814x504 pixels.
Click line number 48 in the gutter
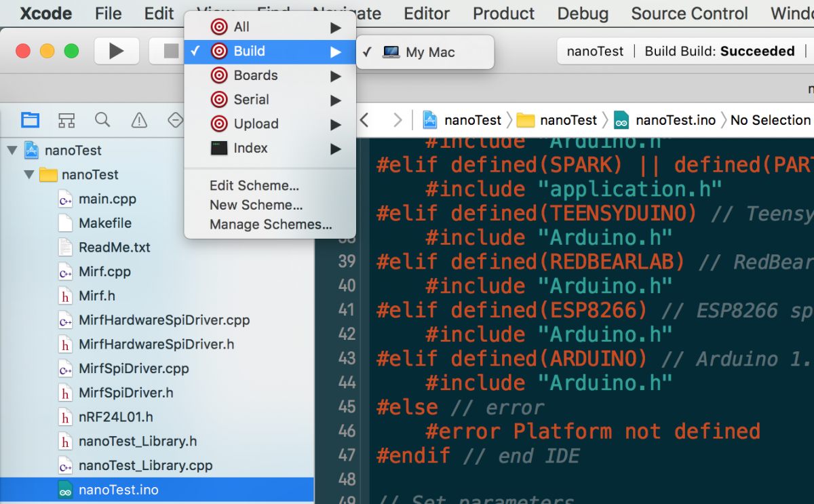tap(347, 480)
